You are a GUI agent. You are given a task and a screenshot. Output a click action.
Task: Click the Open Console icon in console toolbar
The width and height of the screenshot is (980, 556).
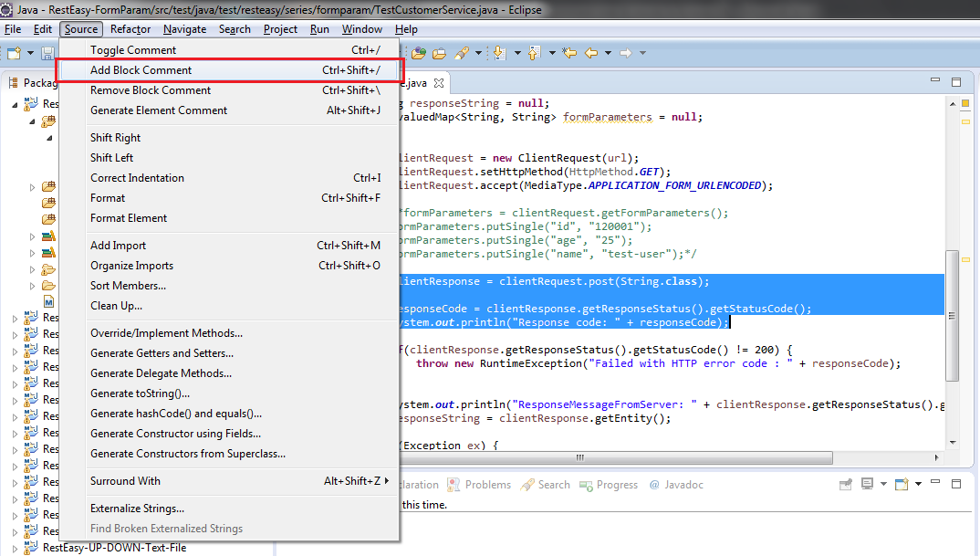(x=902, y=484)
